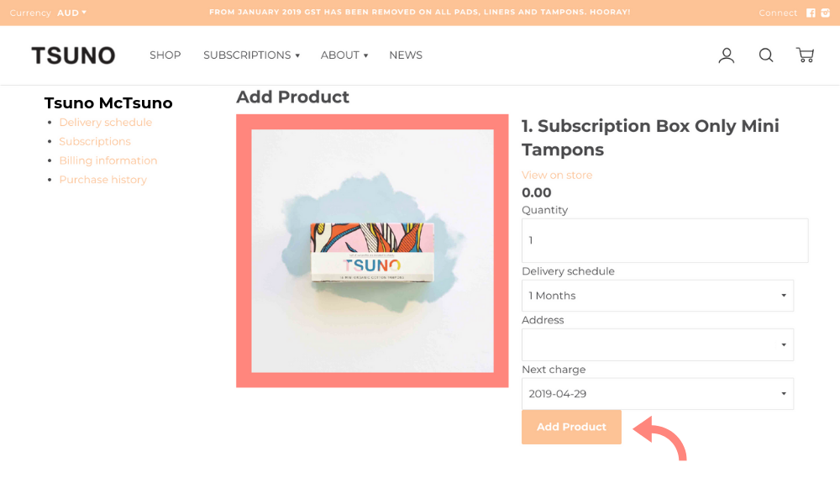Open the shopping cart icon
The height and width of the screenshot is (504, 840).
805,55
